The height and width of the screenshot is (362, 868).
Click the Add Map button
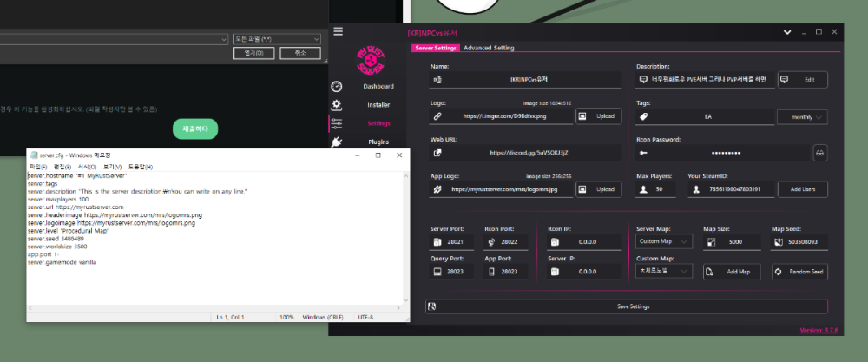731,272
